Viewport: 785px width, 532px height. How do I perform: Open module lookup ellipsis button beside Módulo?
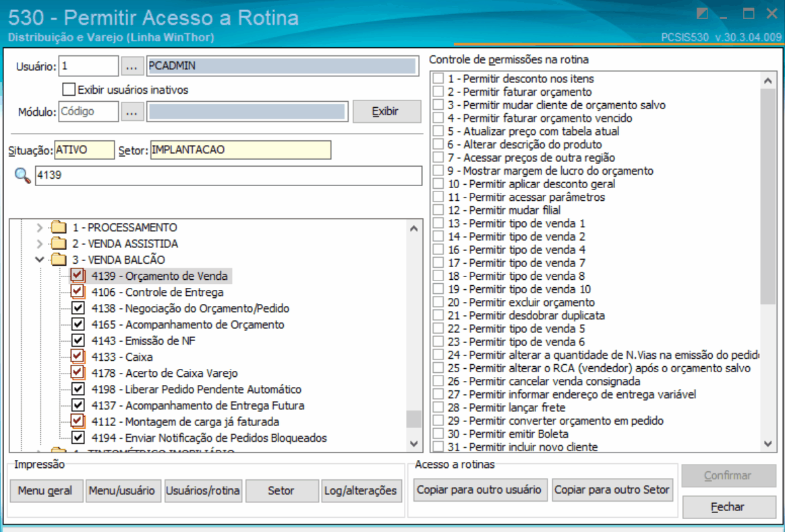(x=132, y=112)
